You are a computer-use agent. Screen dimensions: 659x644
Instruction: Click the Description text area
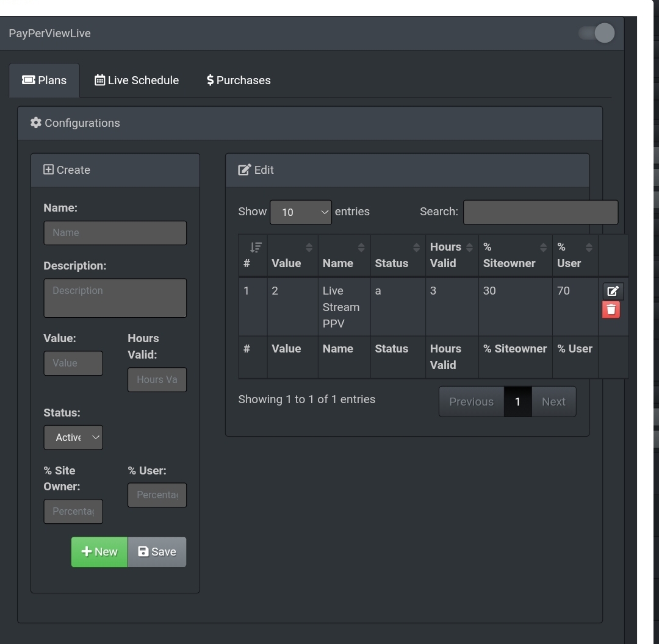(115, 298)
